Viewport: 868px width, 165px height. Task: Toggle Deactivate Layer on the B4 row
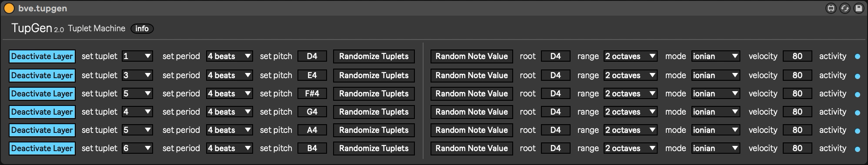[x=42, y=148]
